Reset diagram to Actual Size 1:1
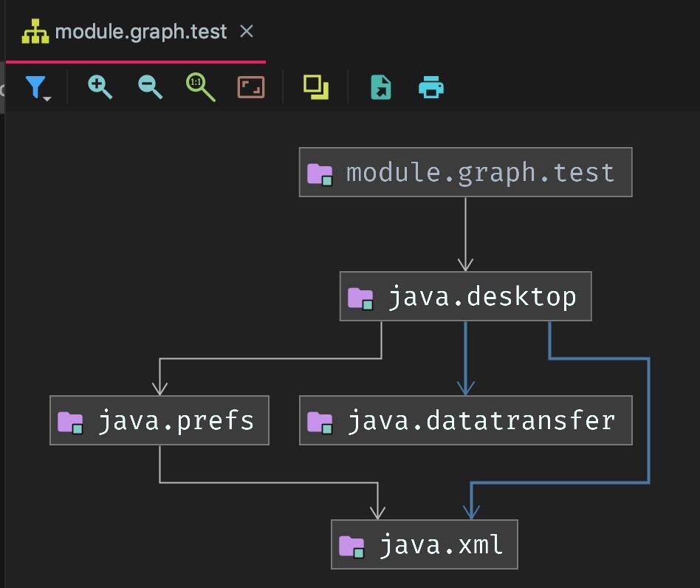 coord(199,86)
